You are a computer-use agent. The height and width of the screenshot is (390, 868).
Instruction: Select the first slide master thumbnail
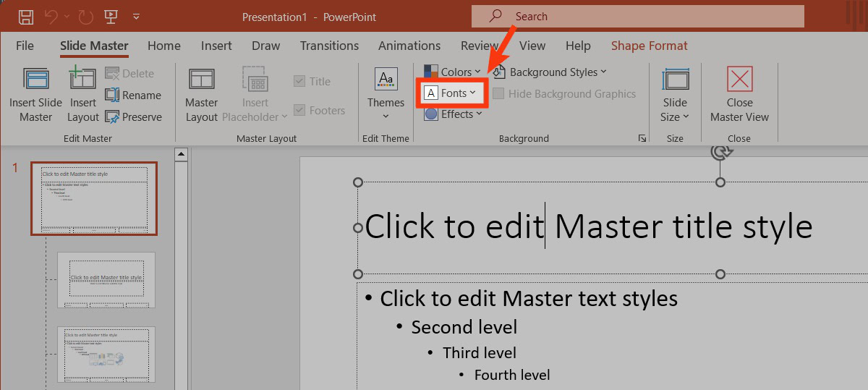pos(93,198)
